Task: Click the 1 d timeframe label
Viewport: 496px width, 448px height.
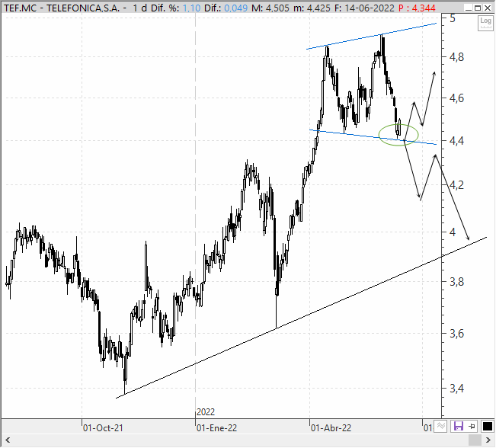Action: coord(139,8)
